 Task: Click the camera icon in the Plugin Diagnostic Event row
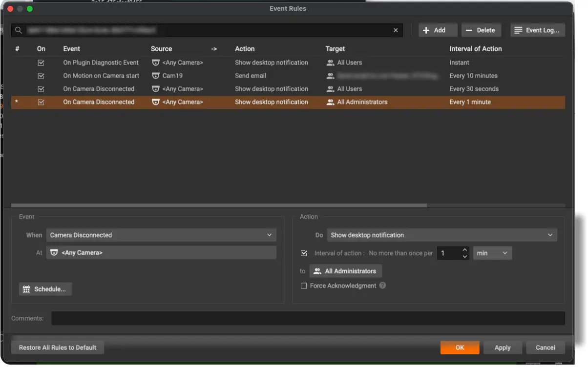point(156,62)
